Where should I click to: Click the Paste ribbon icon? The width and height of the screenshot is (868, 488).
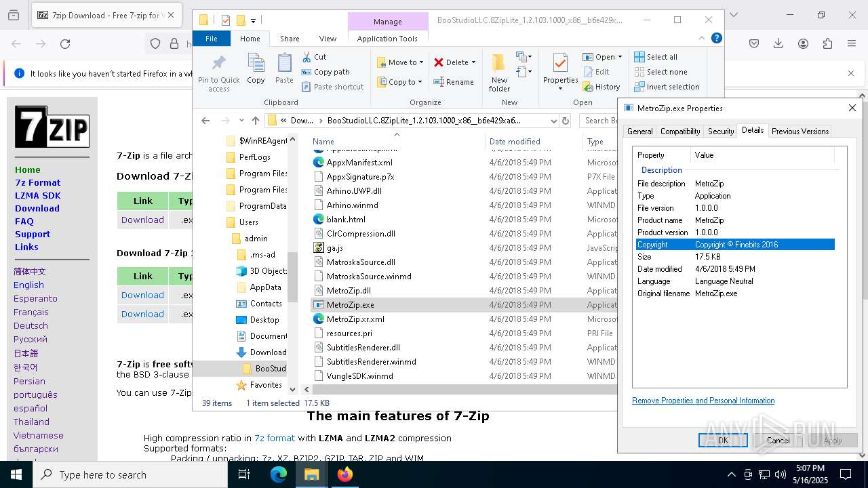[x=284, y=69]
